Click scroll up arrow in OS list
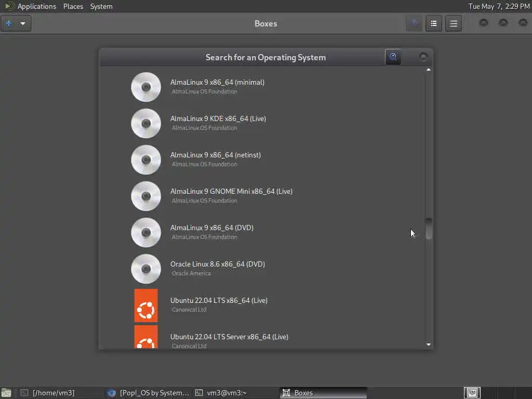The height and width of the screenshot is (399, 532). pos(429,70)
